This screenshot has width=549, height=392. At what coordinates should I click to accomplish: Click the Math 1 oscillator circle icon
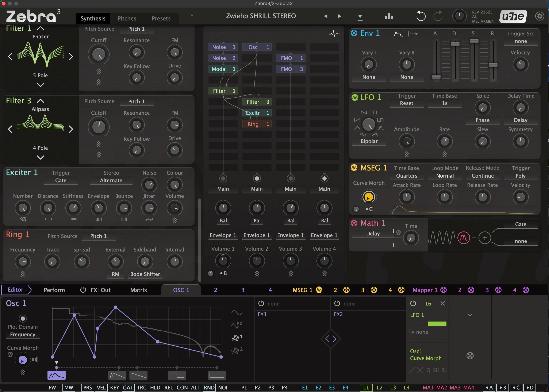click(464, 238)
